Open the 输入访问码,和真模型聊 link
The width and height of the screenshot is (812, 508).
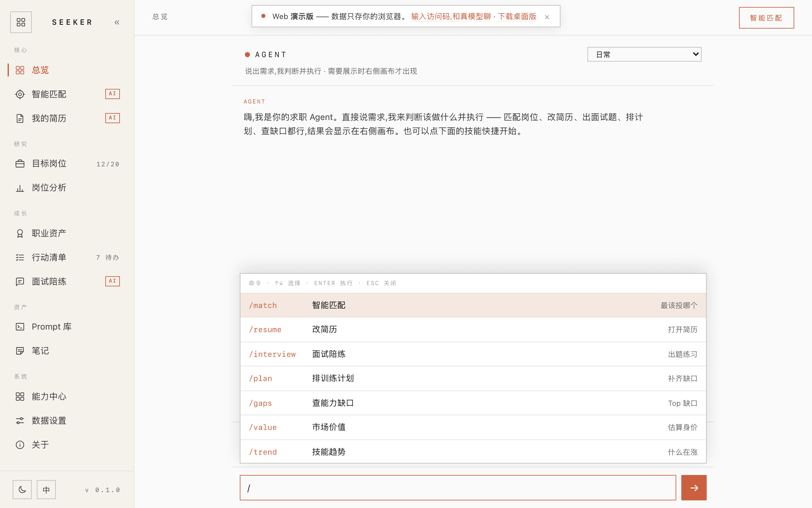(x=451, y=17)
